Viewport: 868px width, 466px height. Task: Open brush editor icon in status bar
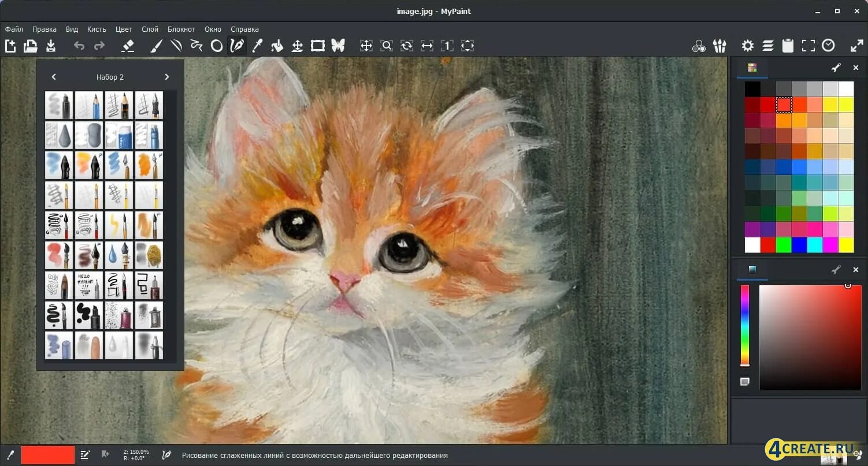click(85, 455)
